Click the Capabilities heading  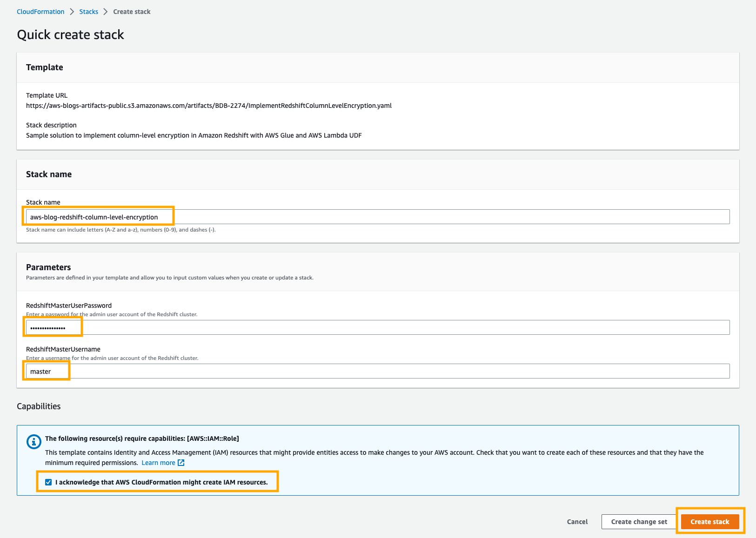click(39, 406)
